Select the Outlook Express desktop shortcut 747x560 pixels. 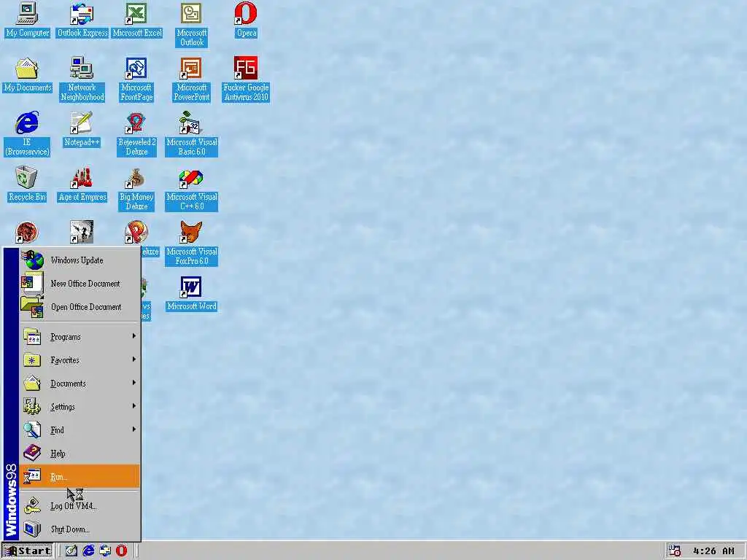pos(82,20)
